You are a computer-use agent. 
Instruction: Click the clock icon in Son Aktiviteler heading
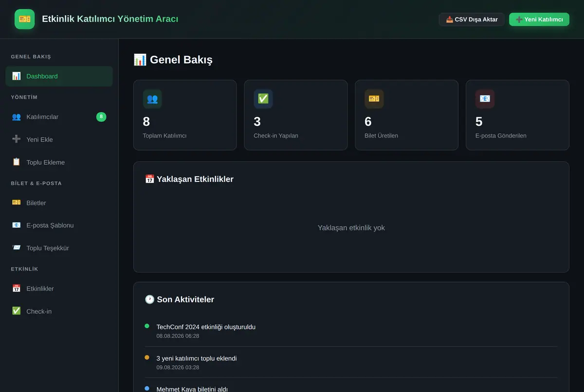click(150, 300)
